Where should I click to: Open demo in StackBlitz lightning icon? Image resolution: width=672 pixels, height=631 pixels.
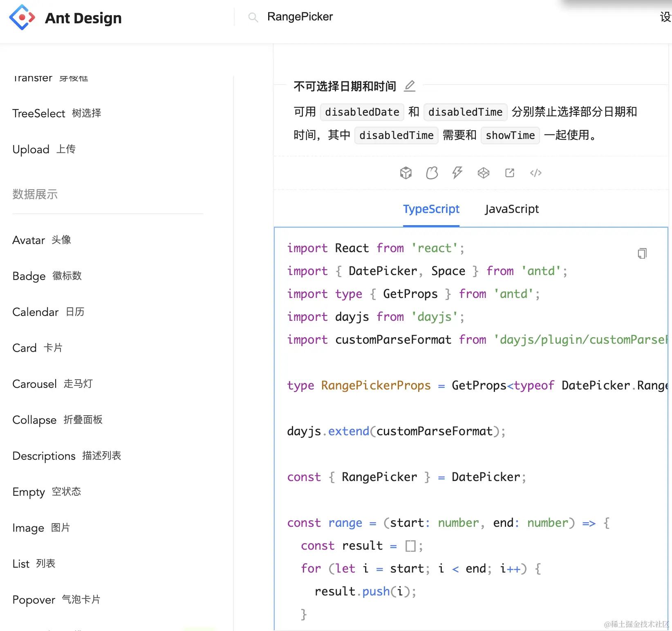tap(457, 173)
